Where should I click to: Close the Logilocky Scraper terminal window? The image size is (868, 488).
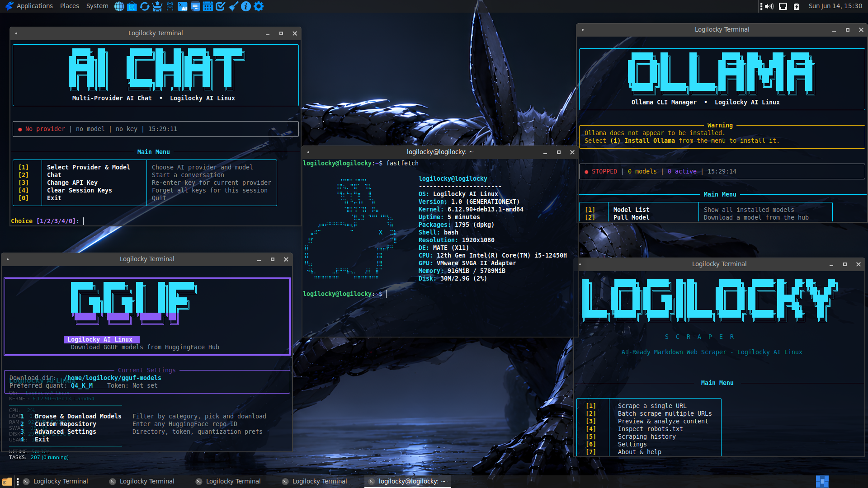[x=859, y=264]
